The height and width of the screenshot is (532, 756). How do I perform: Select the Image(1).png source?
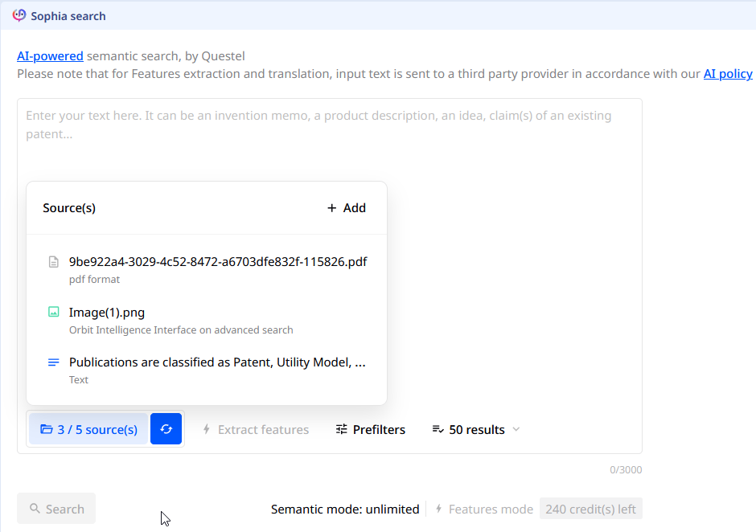207,320
